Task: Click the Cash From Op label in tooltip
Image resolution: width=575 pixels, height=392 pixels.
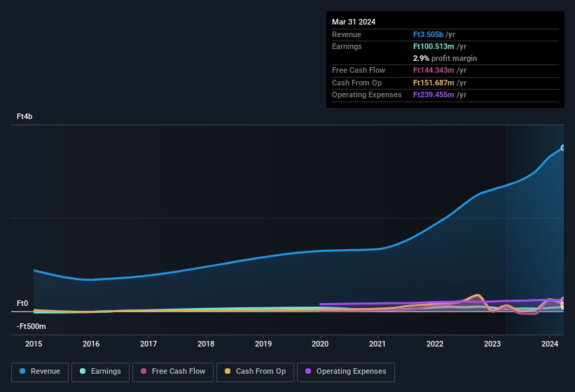Action: (356, 83)
